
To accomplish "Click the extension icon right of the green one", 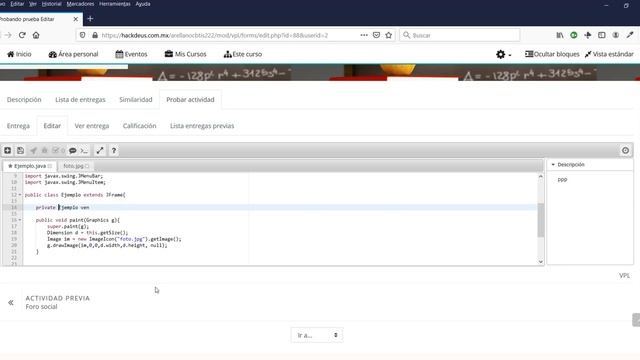I will click(588, 36).
